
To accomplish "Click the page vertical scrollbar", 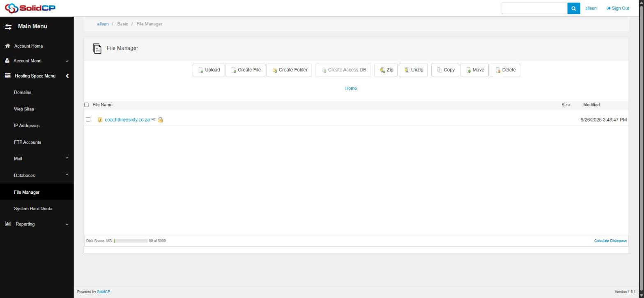I will point(642,149).
